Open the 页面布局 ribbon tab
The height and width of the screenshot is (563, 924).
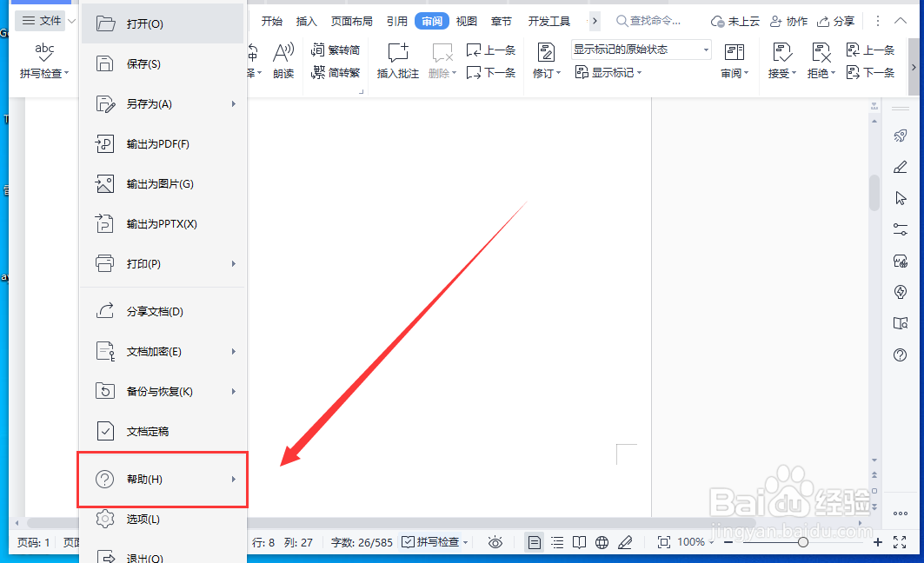pos(352,21)
